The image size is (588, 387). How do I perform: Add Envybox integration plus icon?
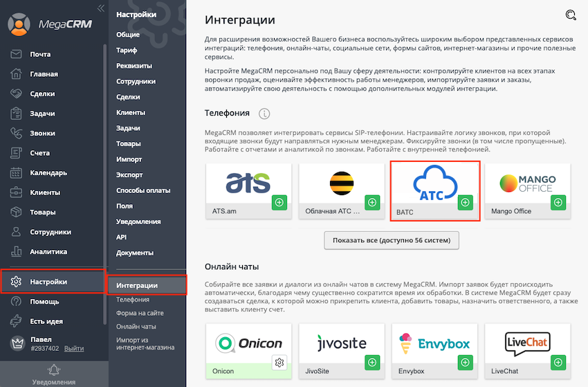(465, 362)
